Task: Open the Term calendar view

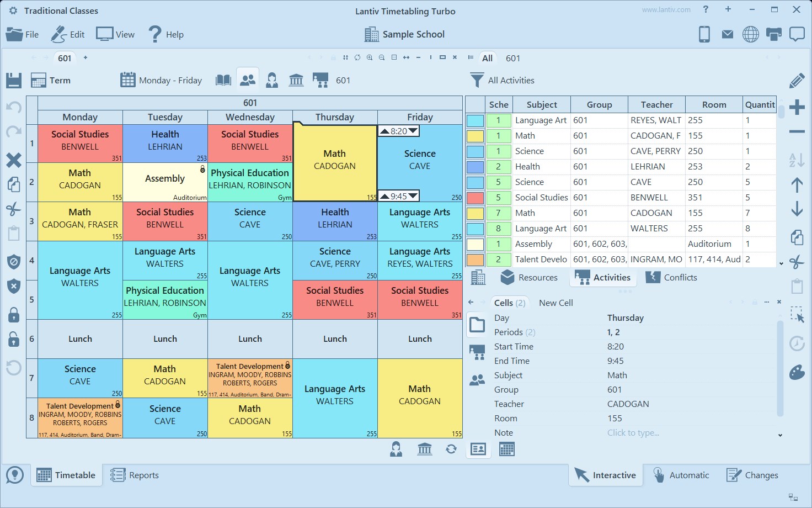Action: pyautogui.click(x=51, y=80)
